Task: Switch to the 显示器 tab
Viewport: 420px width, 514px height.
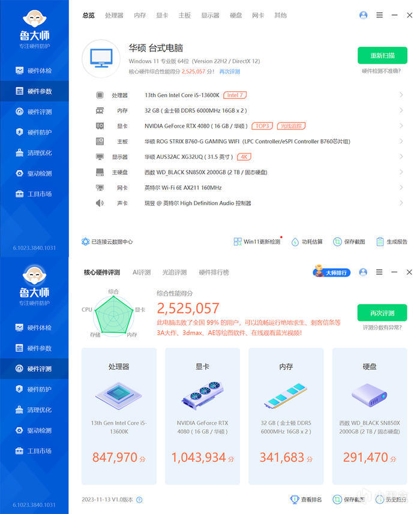Action: click(210, 15)
